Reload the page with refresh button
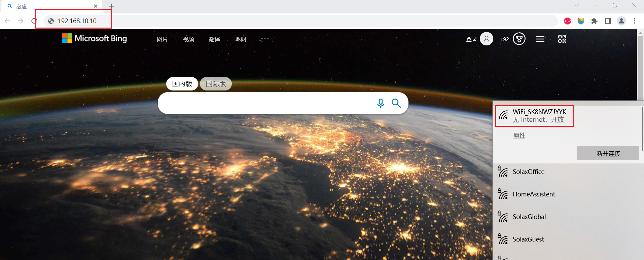The width and height of the screenshot is (644, 260). point(34,21)
